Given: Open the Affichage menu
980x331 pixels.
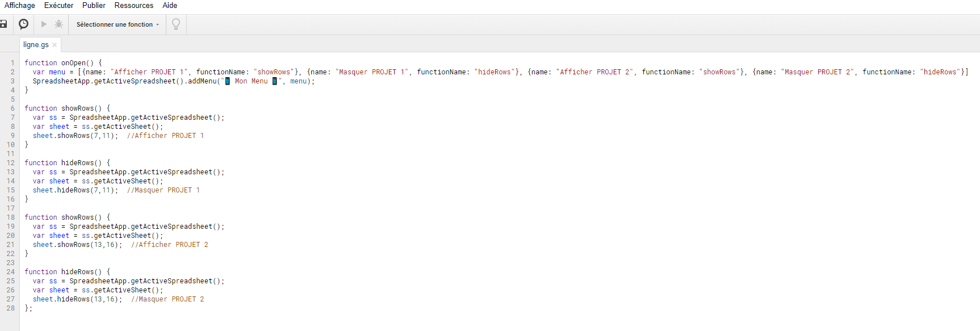Looking at the screenshot, I should [x=20, y=5].
